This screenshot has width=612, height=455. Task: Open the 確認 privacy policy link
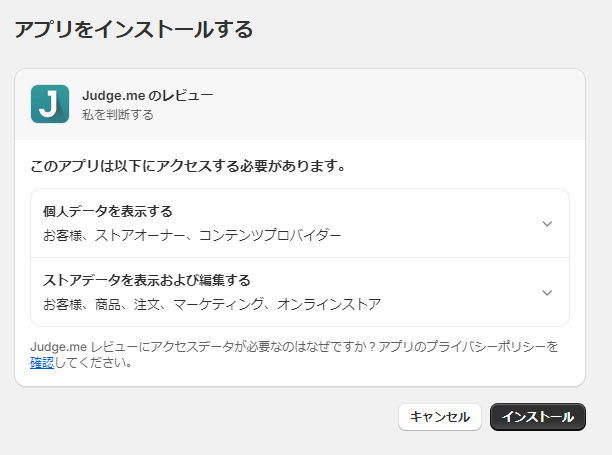pyautogui.click(x=42, y=363)
